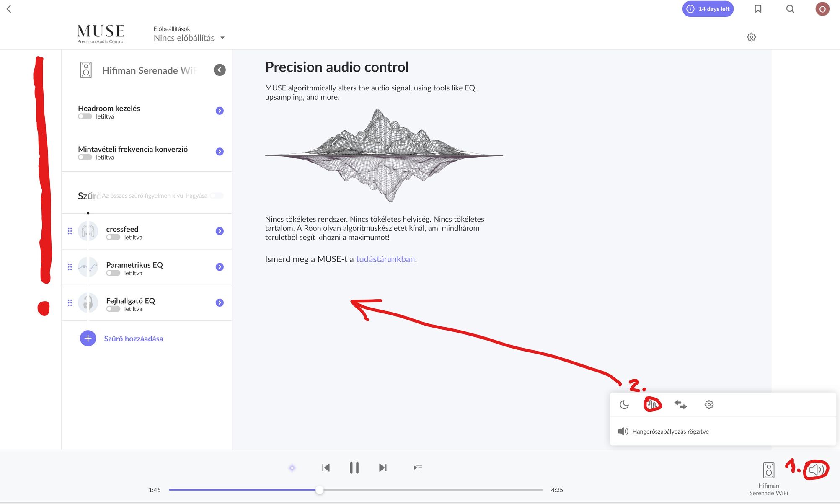Open the queue icon beside playback controls
This screenshot has height=504, width=840.
point(418,468)
